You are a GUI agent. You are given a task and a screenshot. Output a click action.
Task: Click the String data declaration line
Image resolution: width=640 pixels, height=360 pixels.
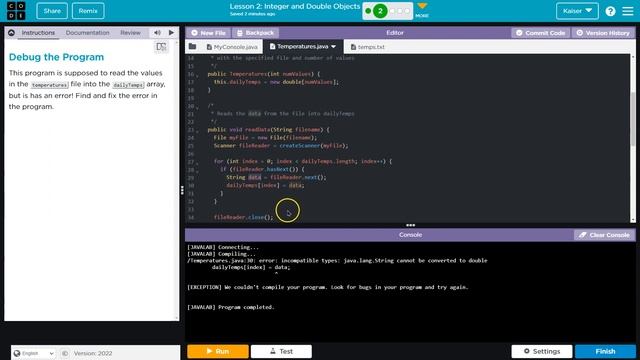point(276,177)
